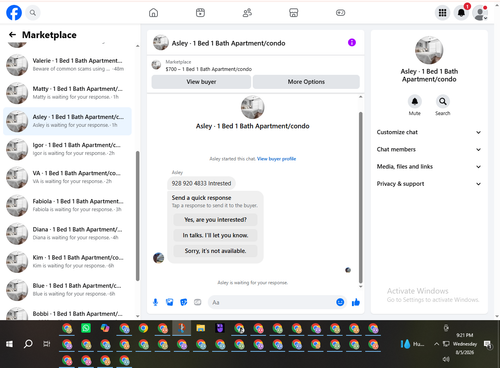Open emoji picker in message box

point(340,302)
